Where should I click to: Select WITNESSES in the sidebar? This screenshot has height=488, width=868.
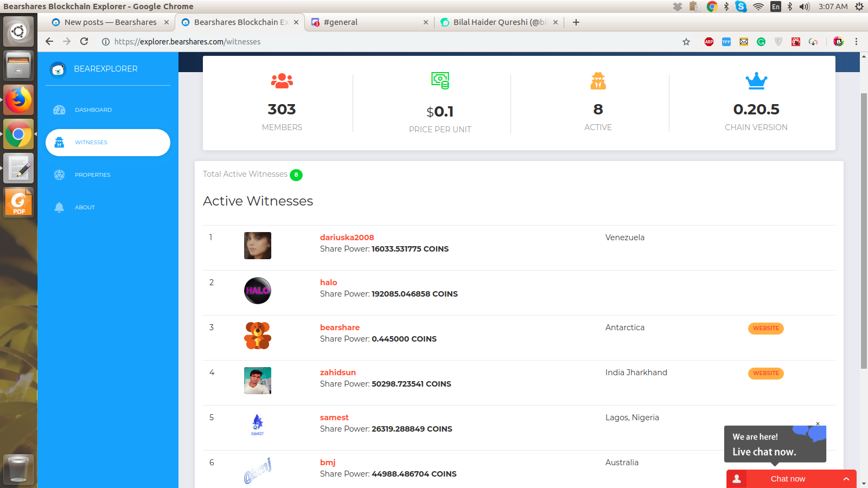(x=108, y=143)
